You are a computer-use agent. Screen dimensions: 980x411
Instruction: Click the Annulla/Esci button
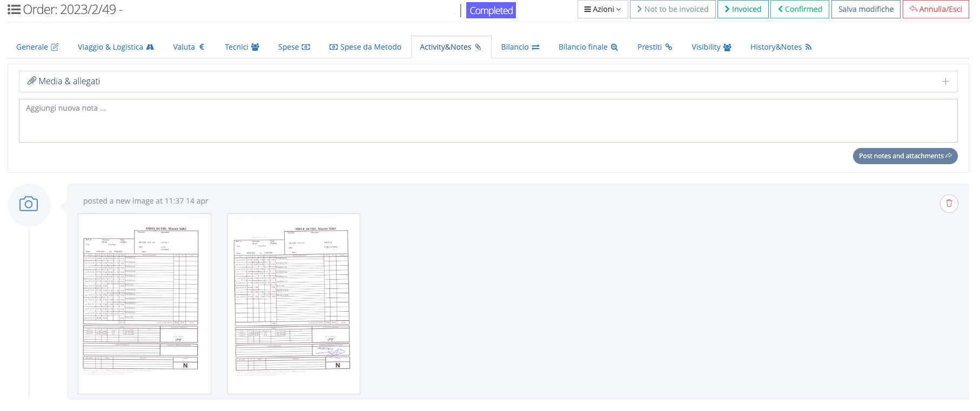click(935, 9)
